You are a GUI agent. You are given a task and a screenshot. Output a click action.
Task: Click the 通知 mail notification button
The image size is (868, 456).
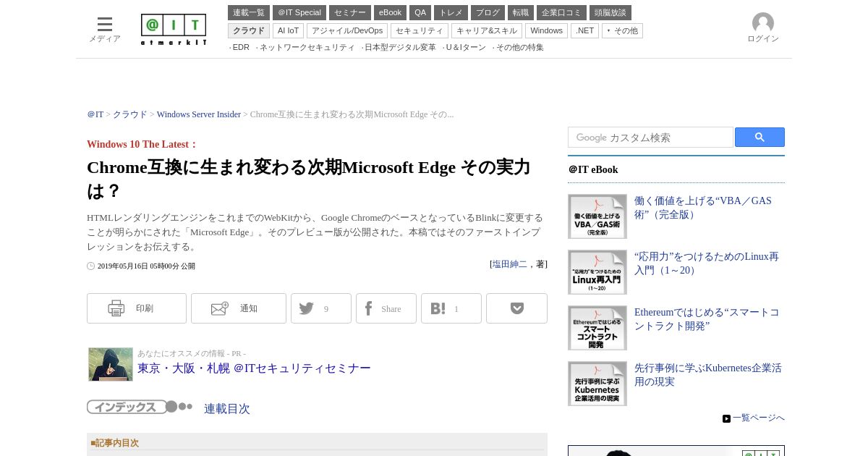pos(239,308)
